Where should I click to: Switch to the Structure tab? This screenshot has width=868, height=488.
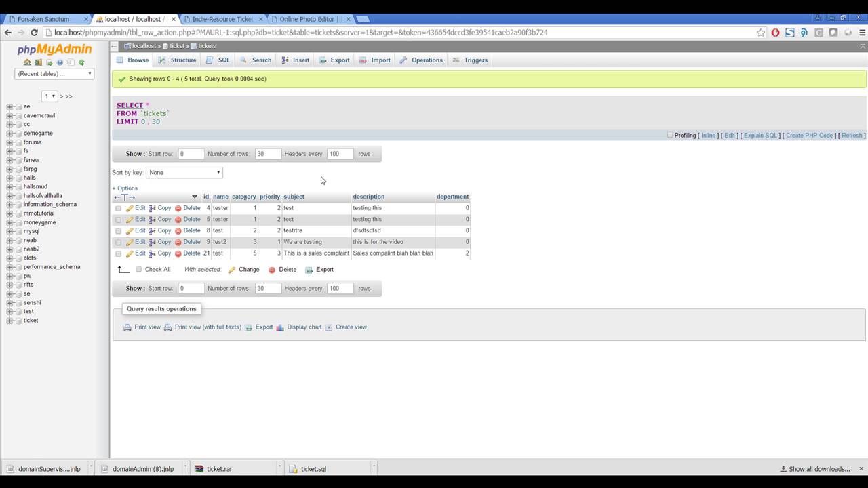[177, 60]
